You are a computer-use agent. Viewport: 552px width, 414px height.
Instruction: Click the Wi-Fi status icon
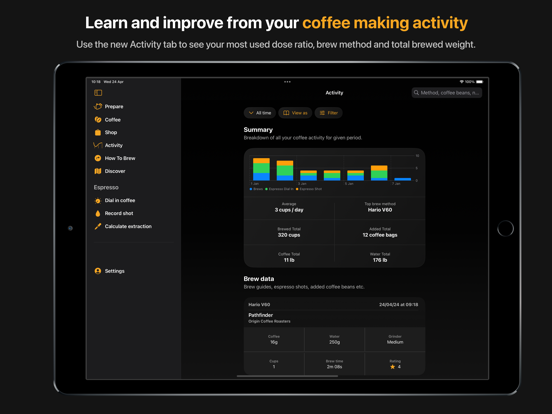tap(462, 82)
